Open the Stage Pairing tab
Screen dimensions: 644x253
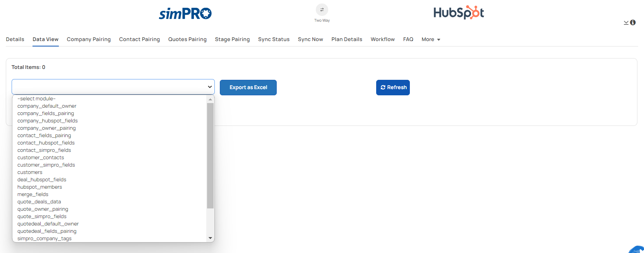pyautogui.click(x=232, y=39)
